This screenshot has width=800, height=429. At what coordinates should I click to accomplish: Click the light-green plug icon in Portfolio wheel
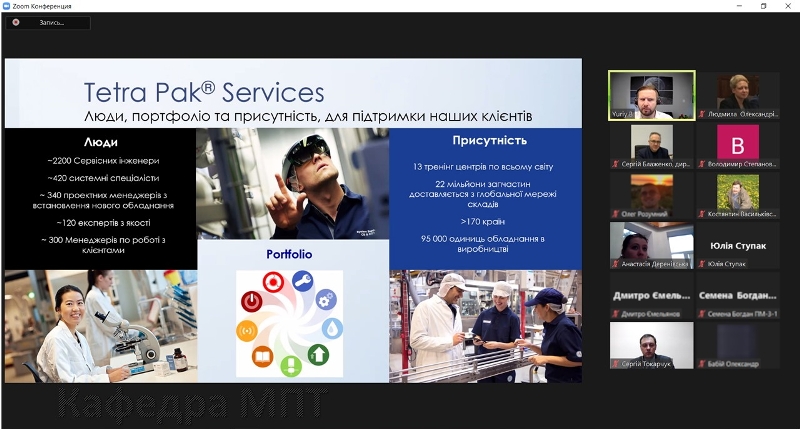(291, 365)
